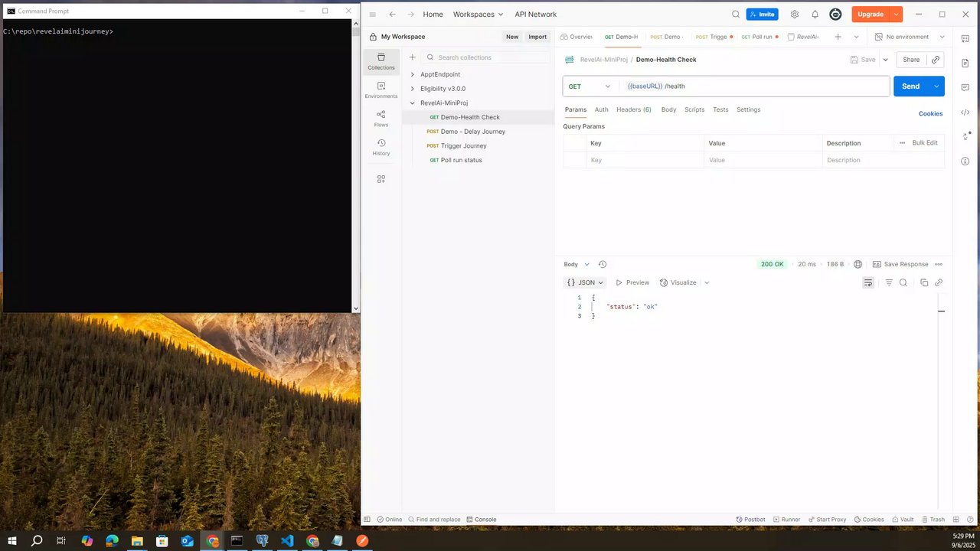
Task: Click the Postman hamburger menu icon
Action: click(x=373, y=15)
